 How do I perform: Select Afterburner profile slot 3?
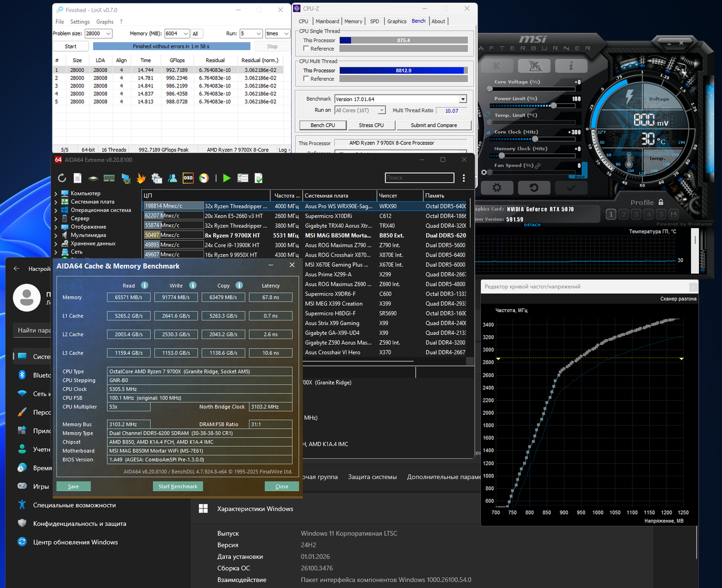pos(636,214)
